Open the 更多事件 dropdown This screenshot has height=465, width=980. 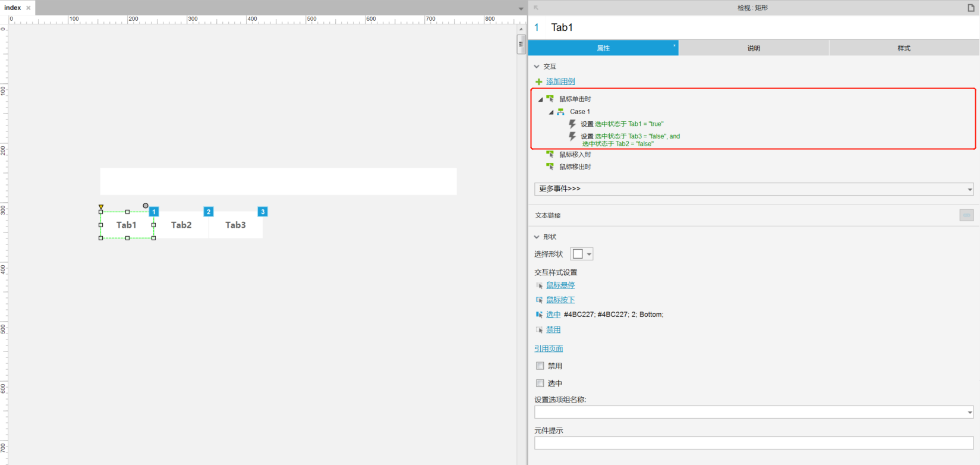click(x=754, y=189)
